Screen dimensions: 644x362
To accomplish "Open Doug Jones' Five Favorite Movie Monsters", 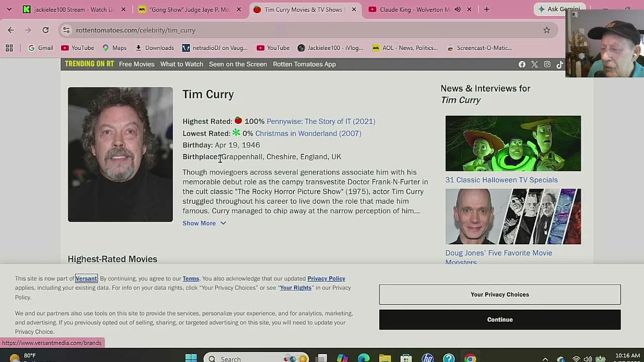I will 499,257.
